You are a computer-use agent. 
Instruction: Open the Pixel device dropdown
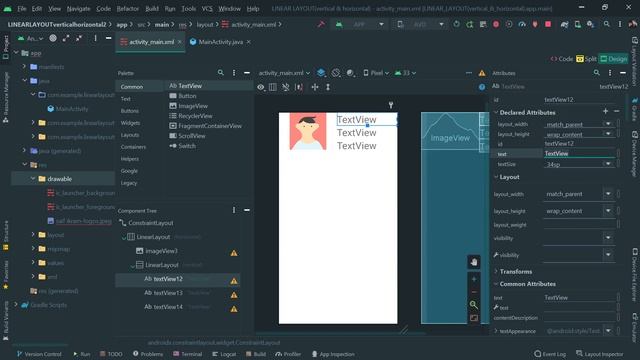[376, 73]
